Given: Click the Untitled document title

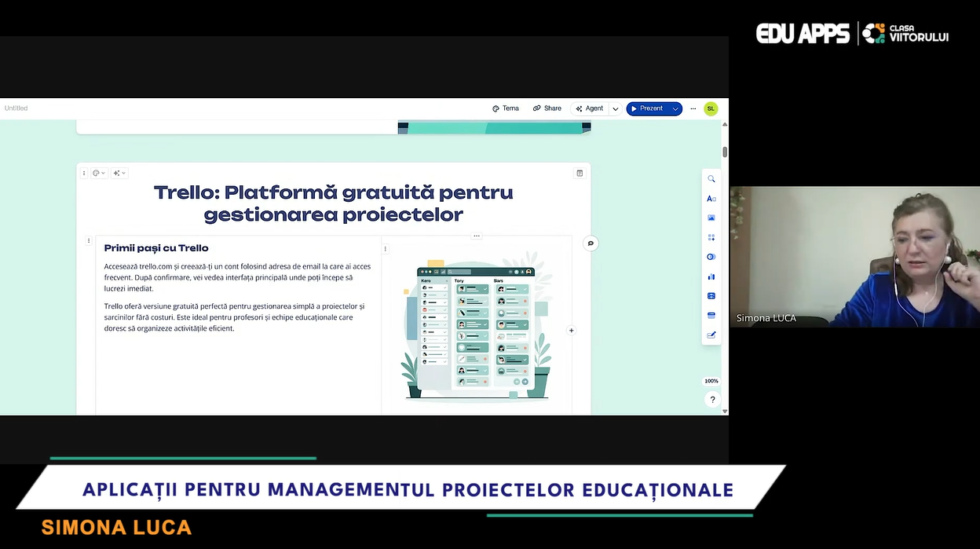Looking at the screenshot, I should point(16,108).
